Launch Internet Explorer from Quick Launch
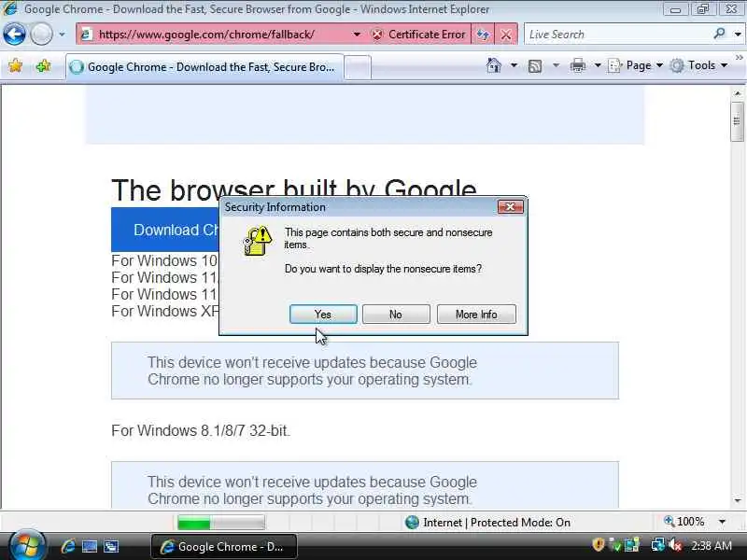 68,546
